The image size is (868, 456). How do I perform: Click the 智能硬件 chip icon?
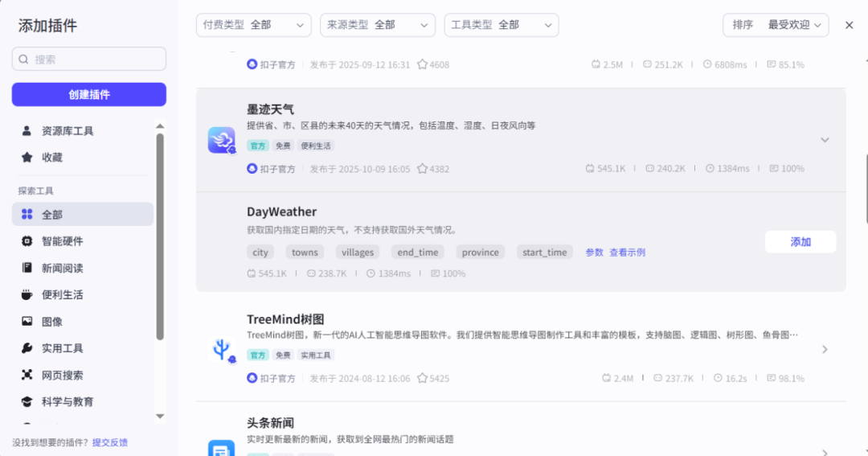click(27, 241)
